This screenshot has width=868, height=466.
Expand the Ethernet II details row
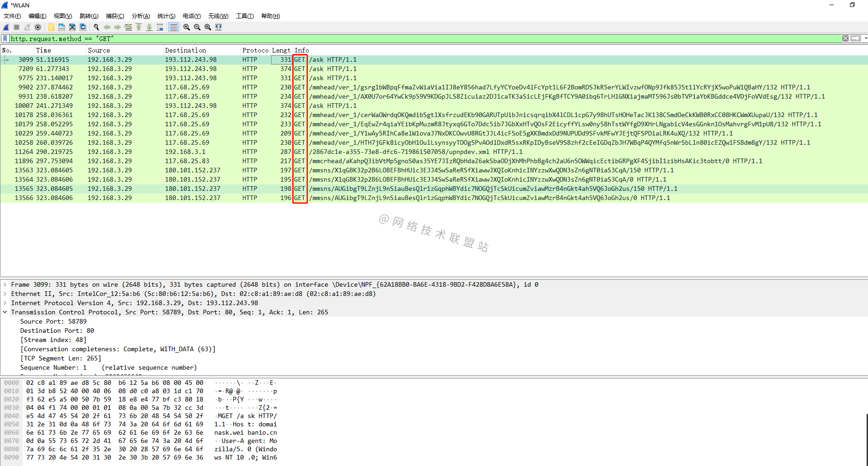click(x=5, y=294)
